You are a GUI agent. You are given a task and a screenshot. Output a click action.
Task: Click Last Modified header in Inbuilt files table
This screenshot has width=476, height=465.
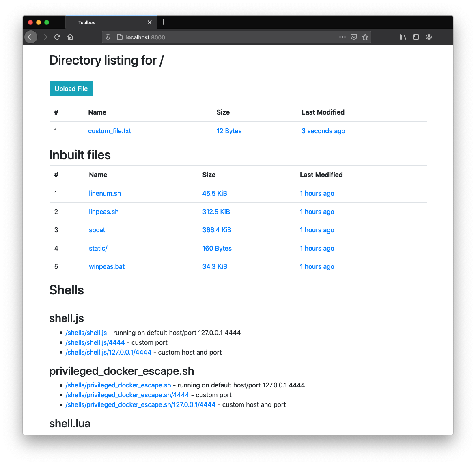[321, 175]
